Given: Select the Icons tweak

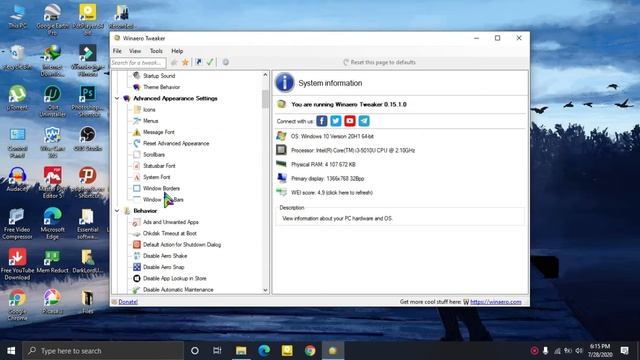Looking at the screenshot, I should 149,110.
